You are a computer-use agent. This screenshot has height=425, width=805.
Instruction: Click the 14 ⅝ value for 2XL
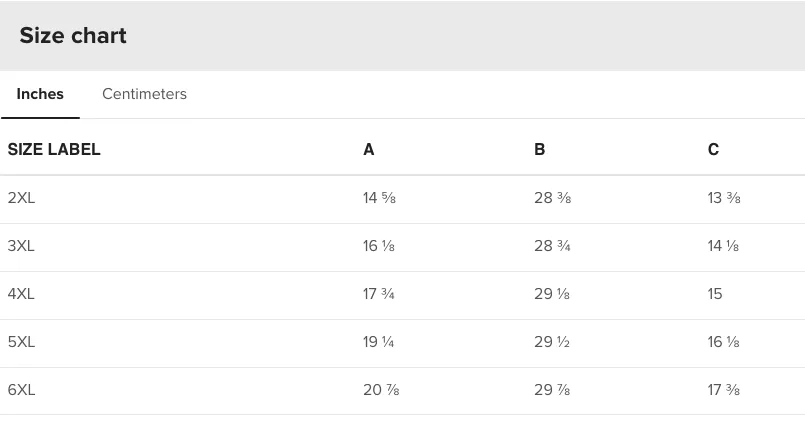pos(379,198)
